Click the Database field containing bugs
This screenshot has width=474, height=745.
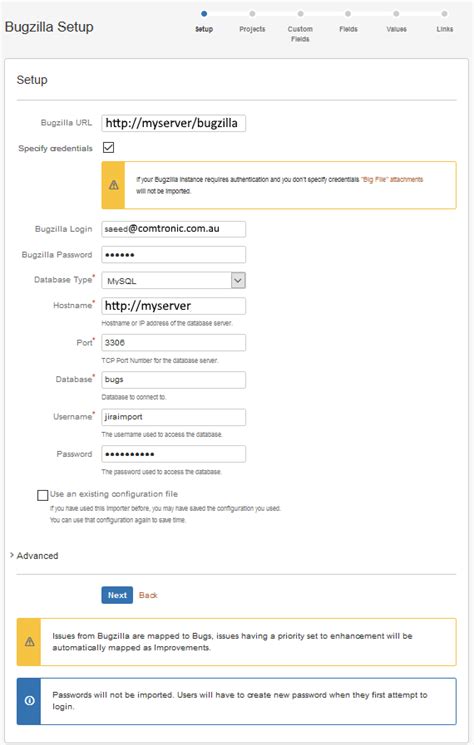[x=173, y=380]
